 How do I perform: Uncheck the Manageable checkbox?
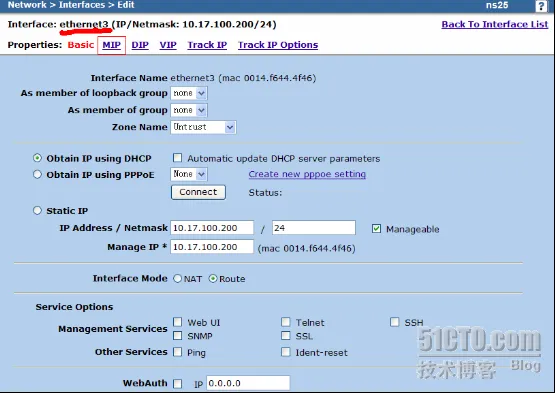click(x=376, y=229)
